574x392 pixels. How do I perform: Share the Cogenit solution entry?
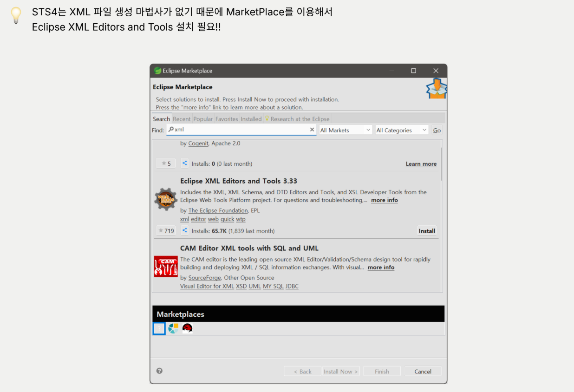[x=184, y=163]
